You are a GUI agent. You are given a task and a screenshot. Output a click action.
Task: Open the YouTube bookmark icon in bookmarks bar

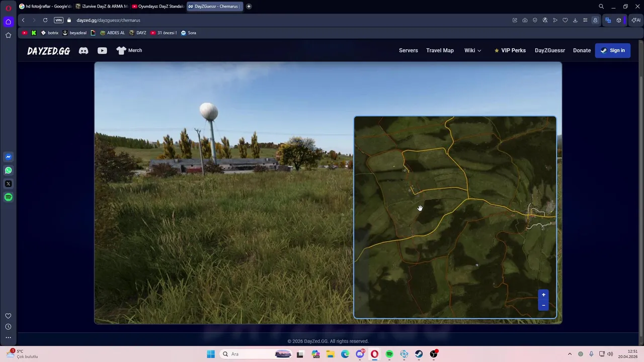[25, 33]
